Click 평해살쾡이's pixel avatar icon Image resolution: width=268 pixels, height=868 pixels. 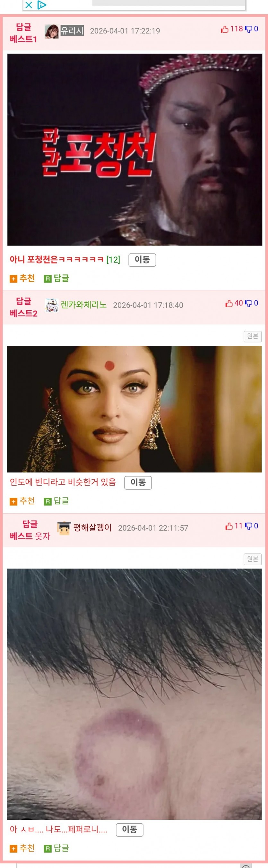(x=64, y=528)
